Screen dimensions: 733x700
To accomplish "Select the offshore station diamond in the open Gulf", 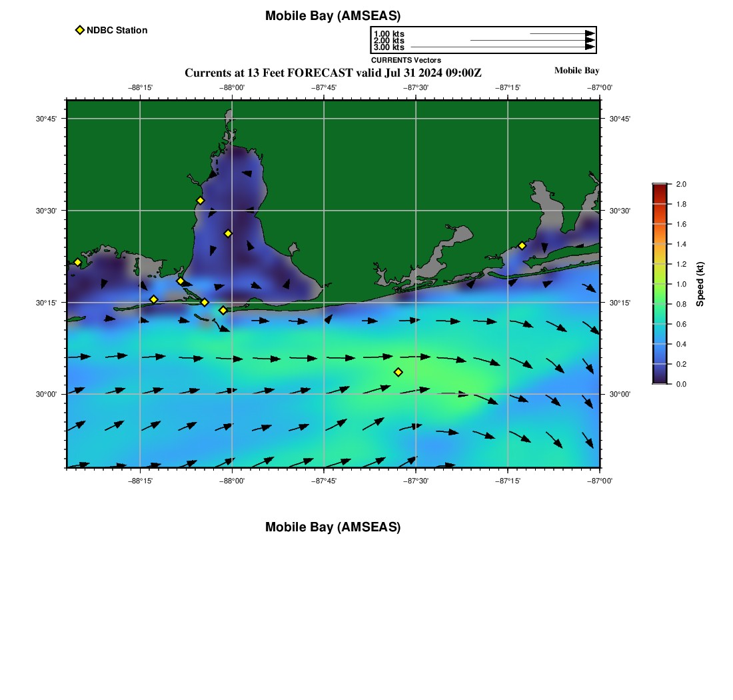I will [x=398, y=372].
